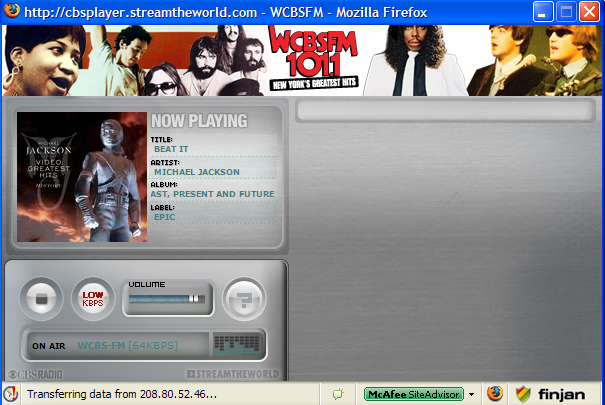Minimize the Firefox window
The width and height of the screenshot is (605, 405).
pyautogui.click(x=543, y=12)
